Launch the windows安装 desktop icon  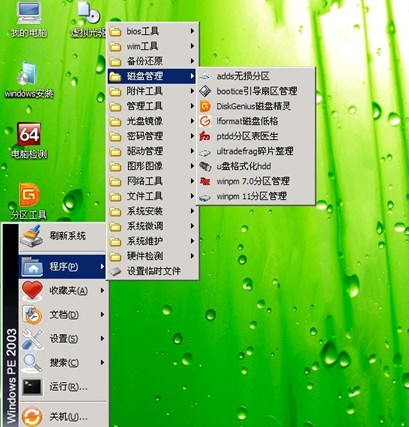point(29,80)
